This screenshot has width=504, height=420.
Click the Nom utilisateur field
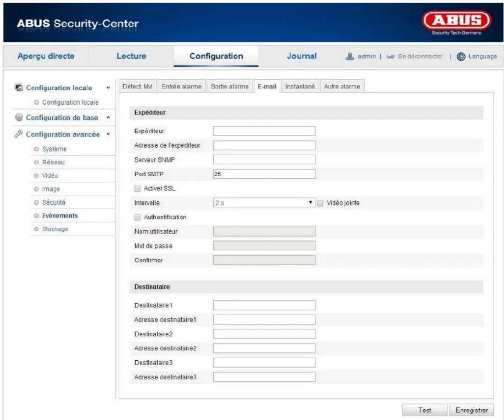pos(264,231)
